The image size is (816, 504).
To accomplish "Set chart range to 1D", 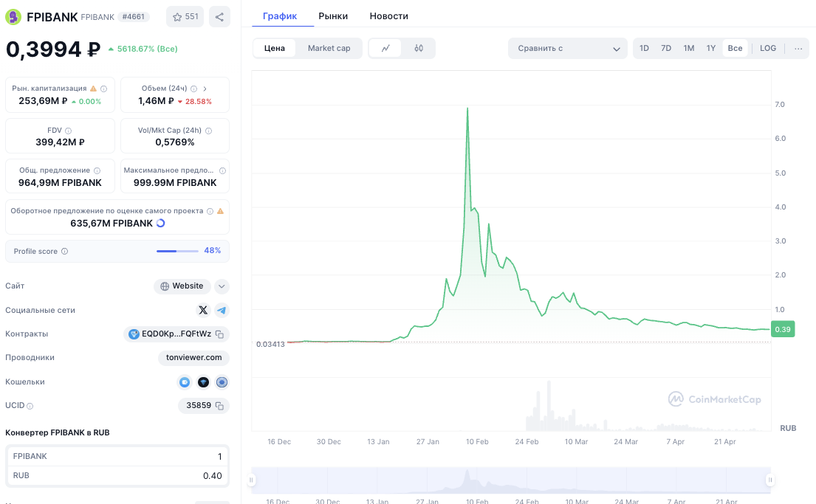I will 644,49.
